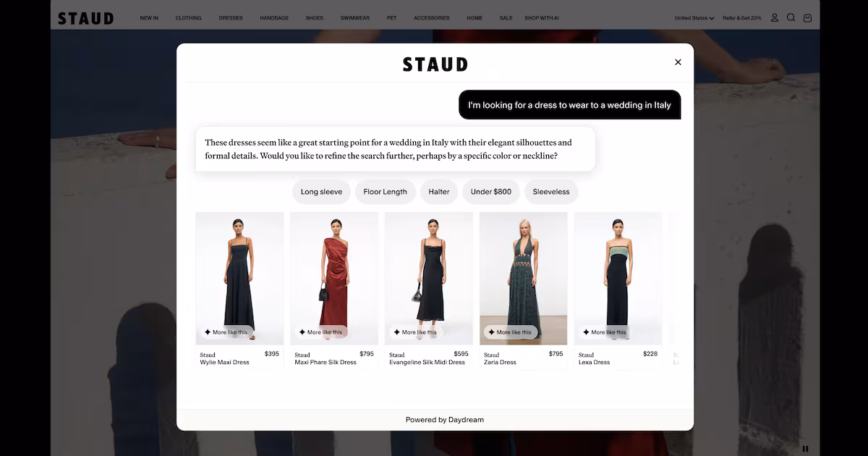This screenshot has width=868, height=456.
Task: Apply the Long sleeve filter chip
Action: click(x=322, y=192)
